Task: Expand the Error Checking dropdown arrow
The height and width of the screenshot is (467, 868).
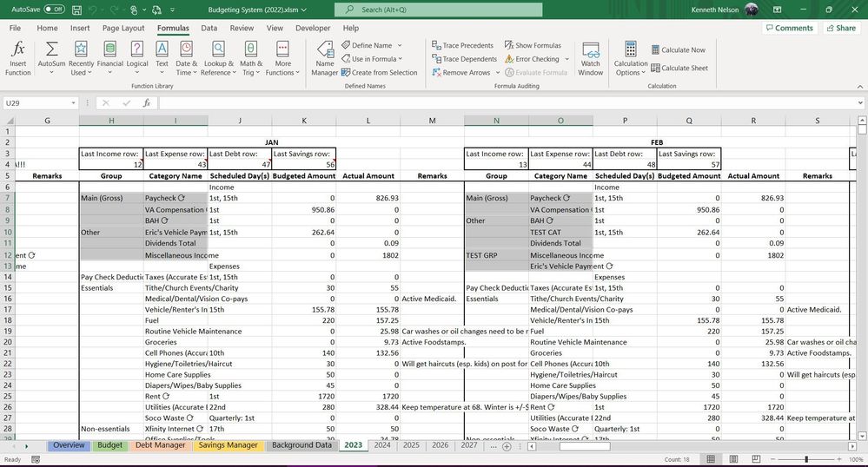Action: pos(567,59)
